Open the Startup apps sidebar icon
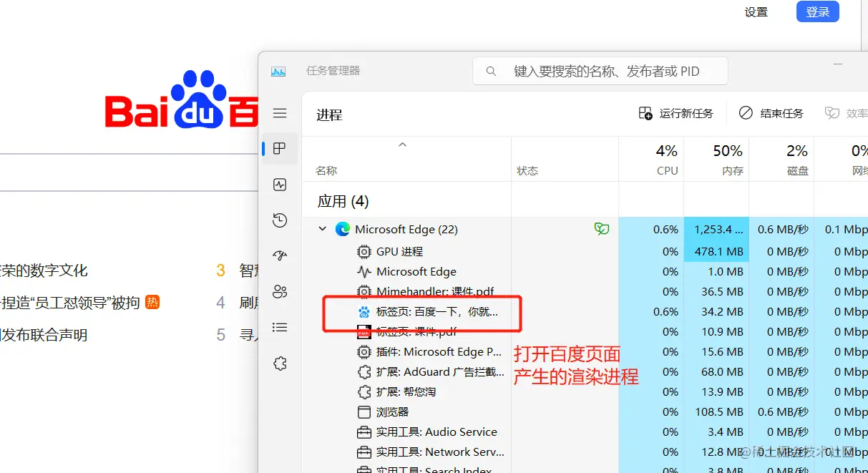Image resolution: width=868 pixels, height=473 pixels. 280,255
